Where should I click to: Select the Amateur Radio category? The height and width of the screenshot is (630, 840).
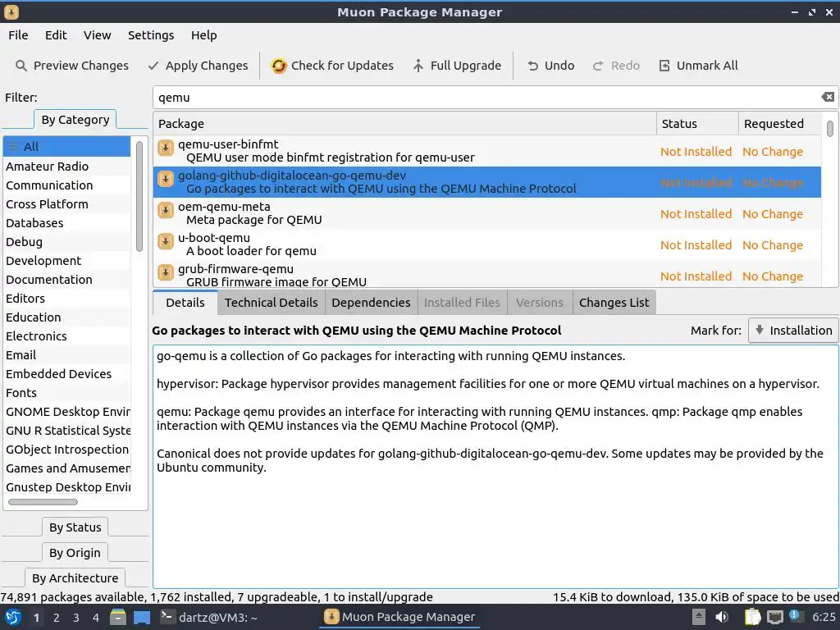pyautogui.click(x=67, y=167)
